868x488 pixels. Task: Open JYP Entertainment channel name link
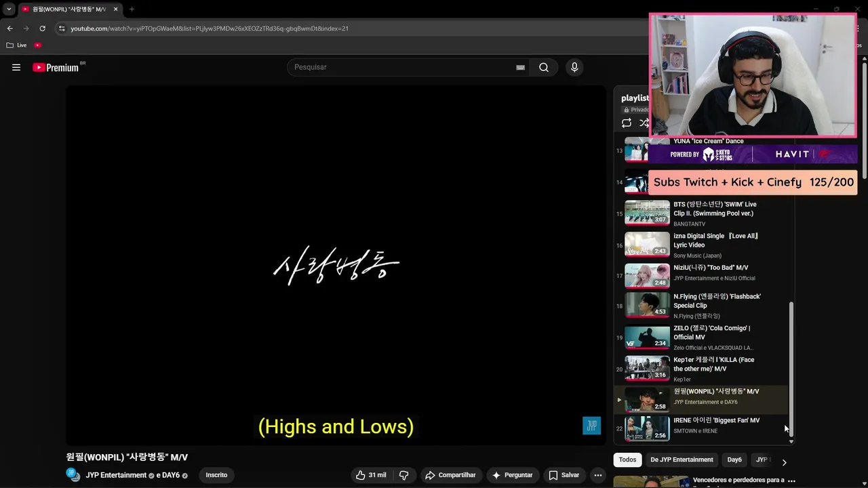[x=116, y=475]
